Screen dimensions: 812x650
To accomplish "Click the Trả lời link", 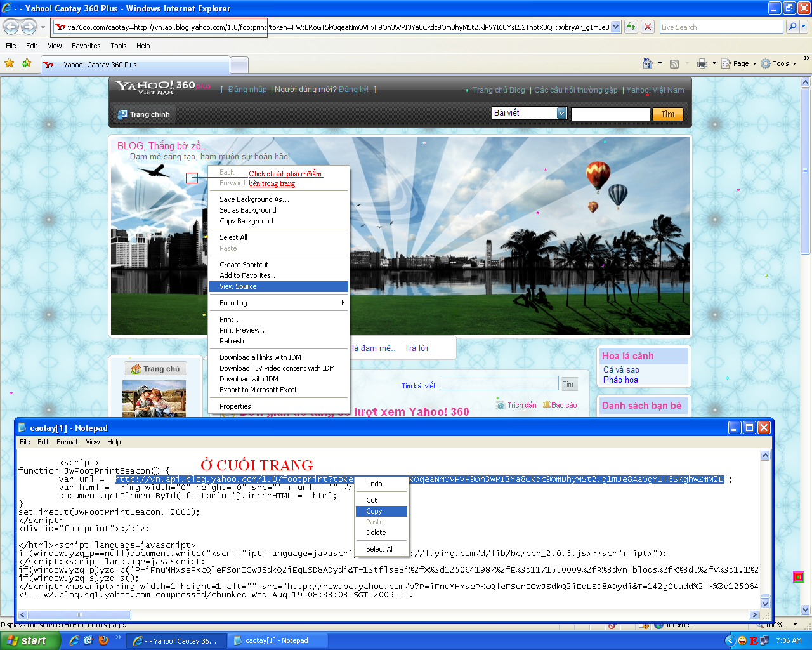I will 416,348.
